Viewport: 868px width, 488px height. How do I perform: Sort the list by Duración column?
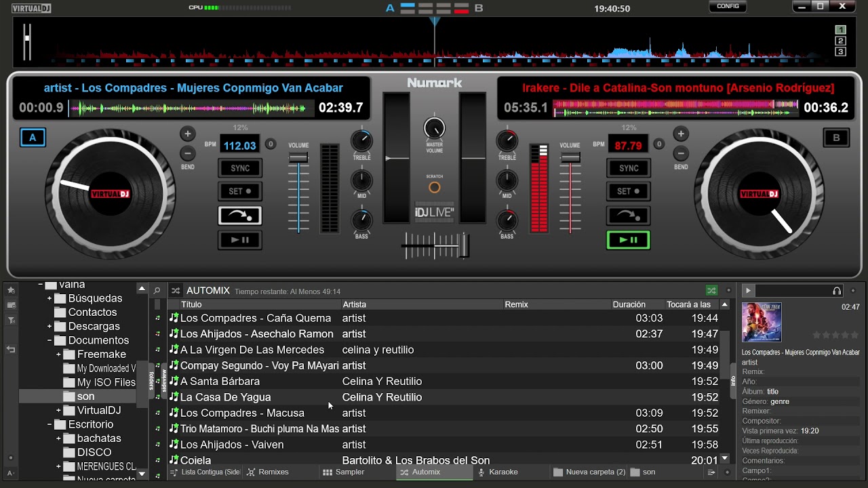pyautogui.click(x=637, y=304)
